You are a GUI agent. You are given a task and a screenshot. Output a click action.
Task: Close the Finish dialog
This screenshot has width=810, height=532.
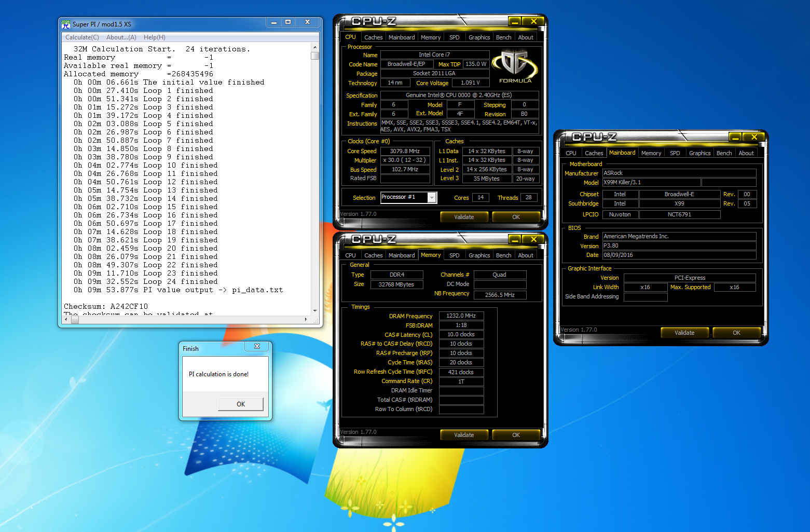[257, 346]
